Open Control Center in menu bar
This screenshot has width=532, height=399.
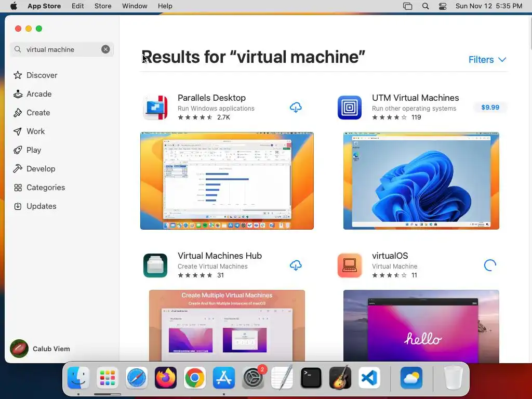443,6
